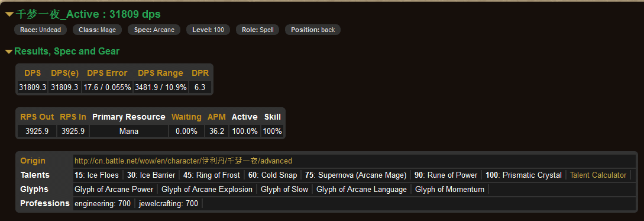
Task: Collapse the Results, Spec and Gear triangle
Action: coord(9,52)
